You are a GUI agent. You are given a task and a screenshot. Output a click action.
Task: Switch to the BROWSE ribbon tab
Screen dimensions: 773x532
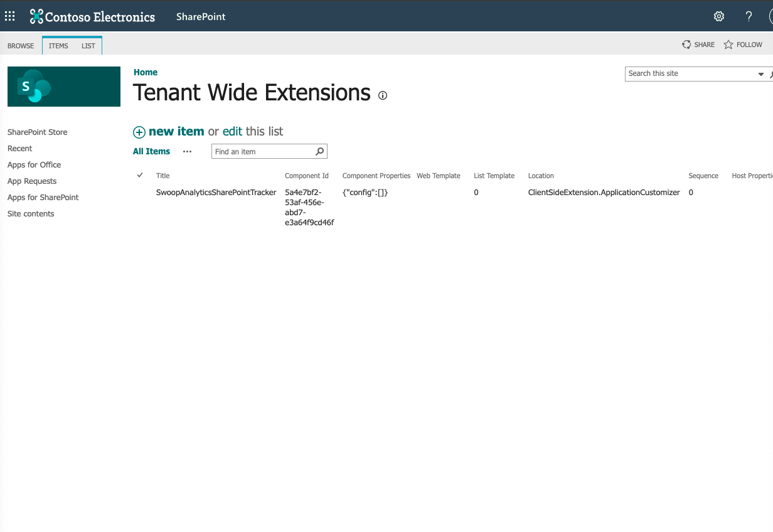21,46
